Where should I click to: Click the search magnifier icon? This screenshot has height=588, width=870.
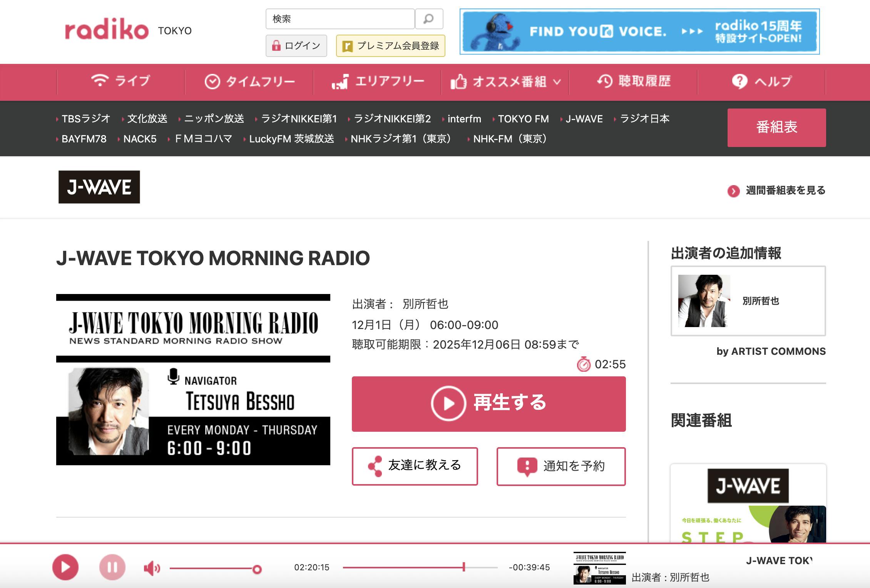pos(428,19)
